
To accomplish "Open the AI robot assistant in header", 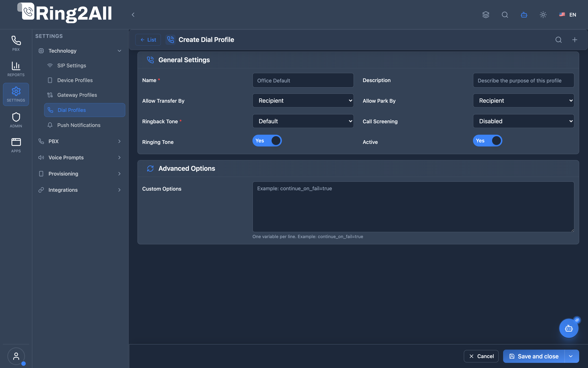I will click(524, 15).
